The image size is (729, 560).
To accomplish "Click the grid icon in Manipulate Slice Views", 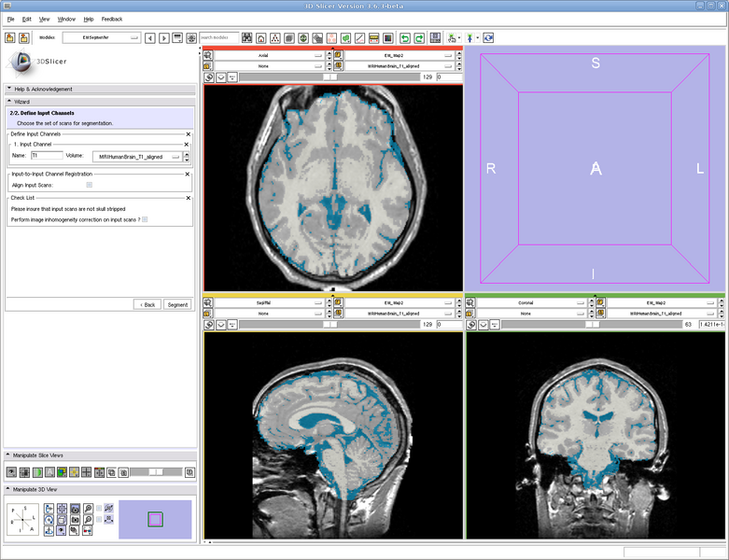I will (x=87, y=472).
